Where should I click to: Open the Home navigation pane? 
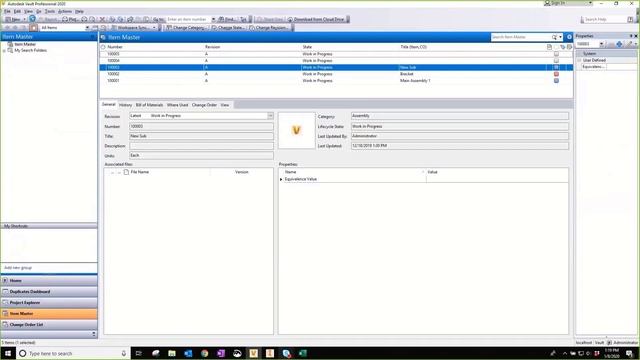[49, 281]
